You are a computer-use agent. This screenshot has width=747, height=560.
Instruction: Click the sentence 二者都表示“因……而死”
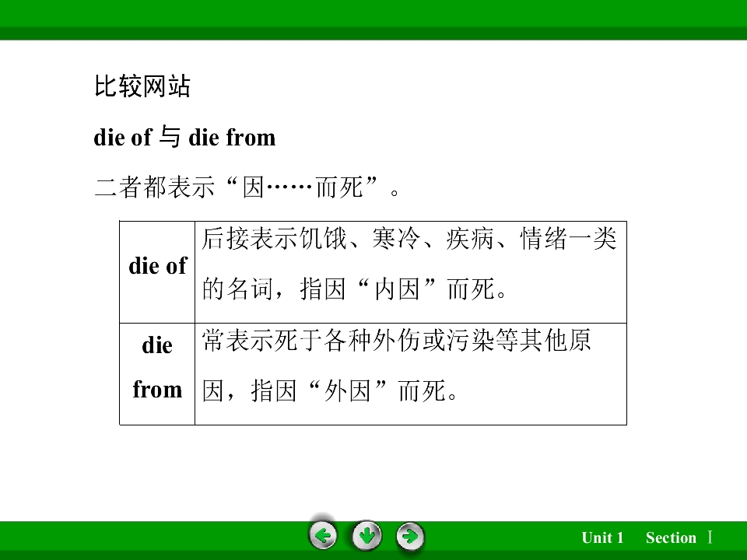[x=247, y=187]
